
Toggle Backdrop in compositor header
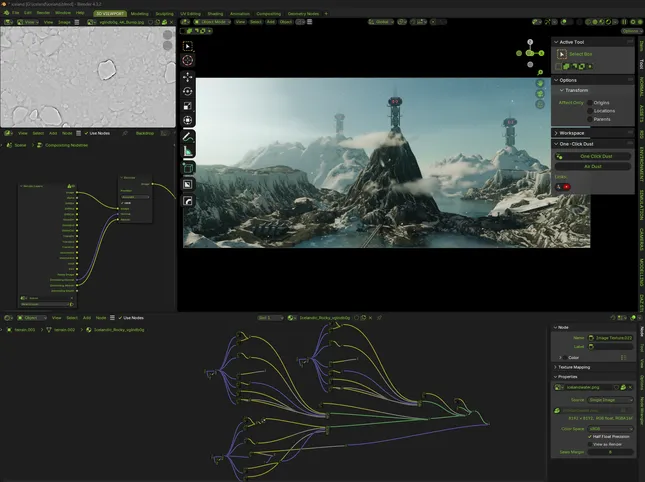pos(145,133)
